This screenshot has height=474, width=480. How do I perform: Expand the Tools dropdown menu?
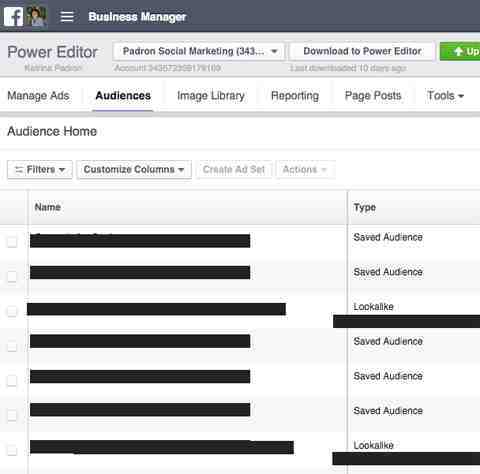tap(445, 96)
